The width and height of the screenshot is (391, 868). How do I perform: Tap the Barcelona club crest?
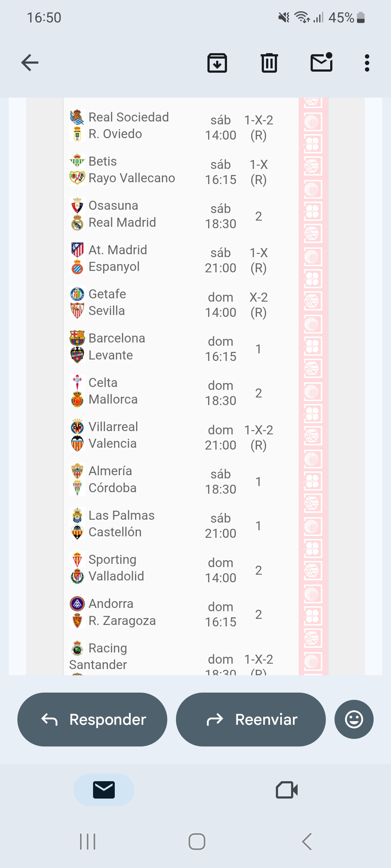pos(77,338)
